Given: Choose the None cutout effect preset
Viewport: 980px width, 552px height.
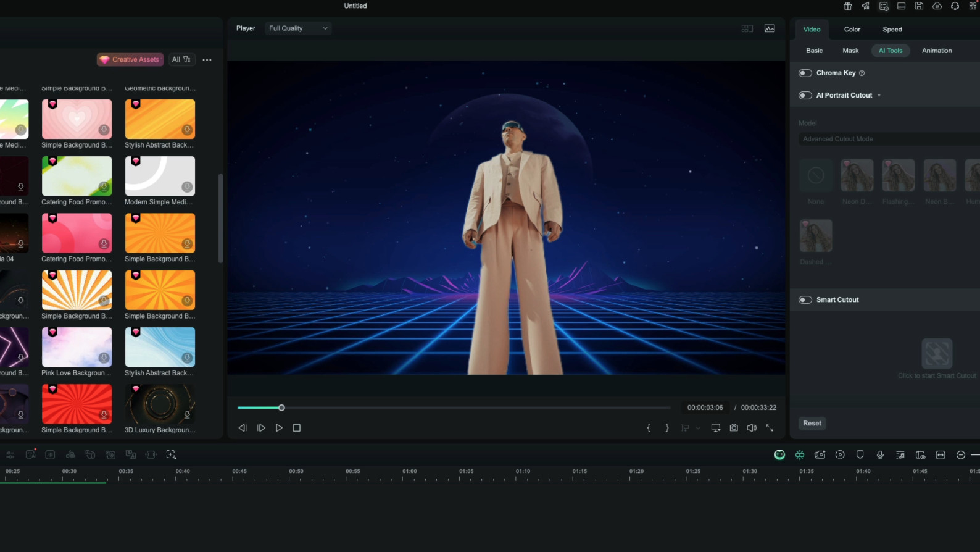Looking at the screenshot, I should coord(816,175).
